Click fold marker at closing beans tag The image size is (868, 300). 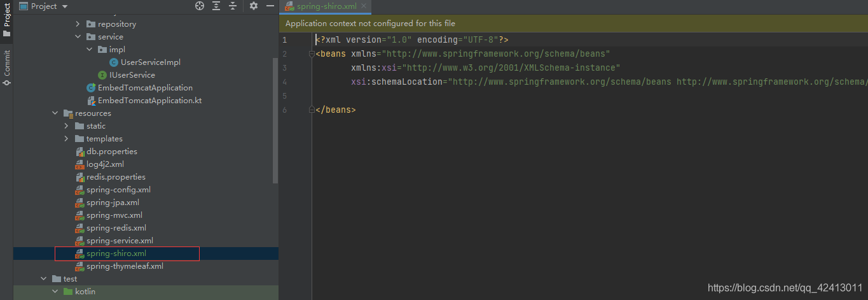pyautogui.click(x=312, y=110)
